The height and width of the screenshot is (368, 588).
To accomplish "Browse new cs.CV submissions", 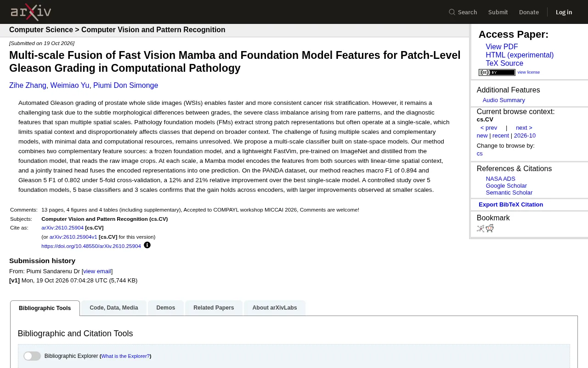I will 482,136.
